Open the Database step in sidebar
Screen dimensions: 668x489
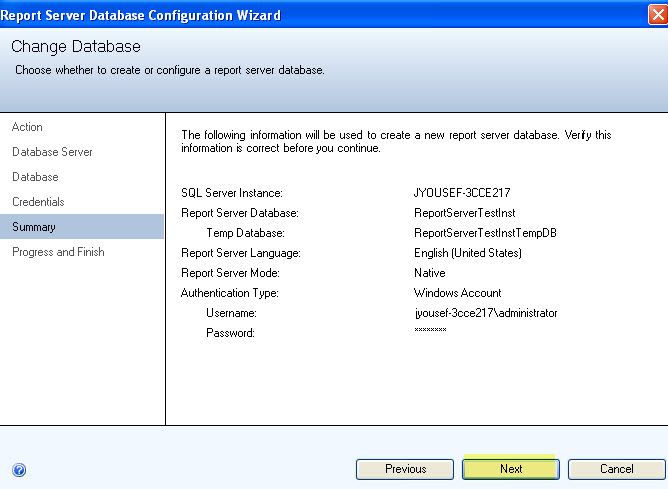point(35,177)
